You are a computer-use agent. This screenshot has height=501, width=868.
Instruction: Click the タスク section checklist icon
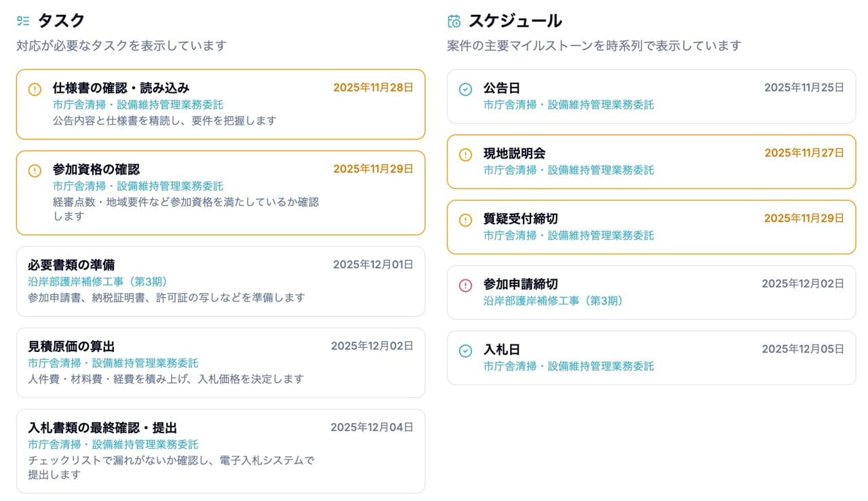click(22, 20)
